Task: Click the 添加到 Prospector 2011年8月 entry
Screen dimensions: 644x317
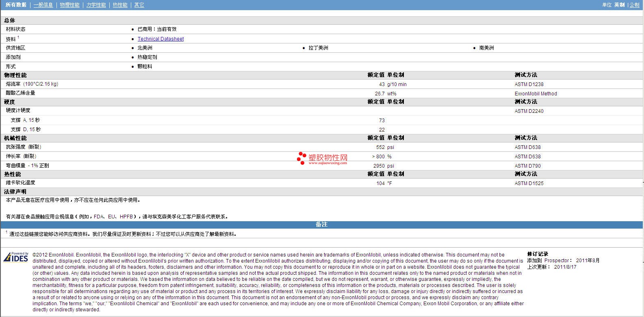Action: 564,261
